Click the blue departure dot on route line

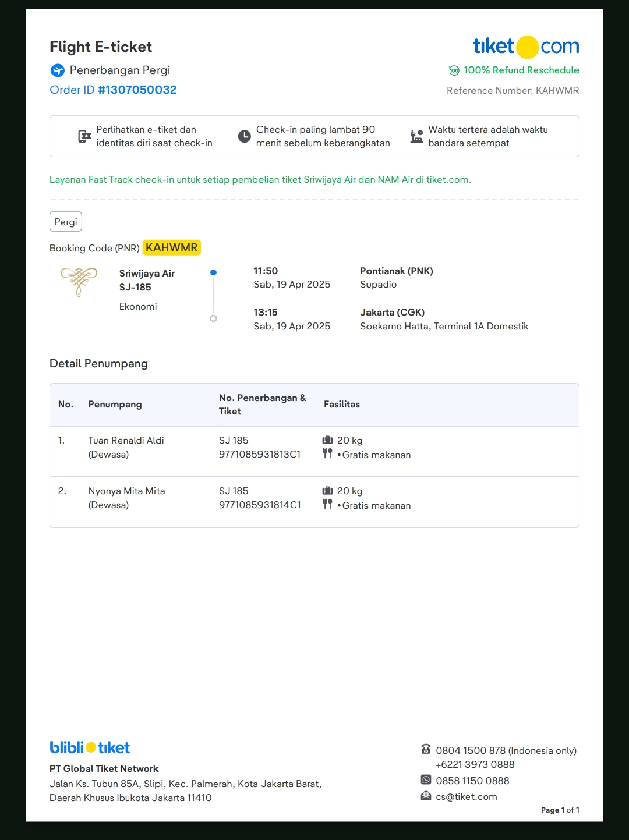click(x=214, y=272)
